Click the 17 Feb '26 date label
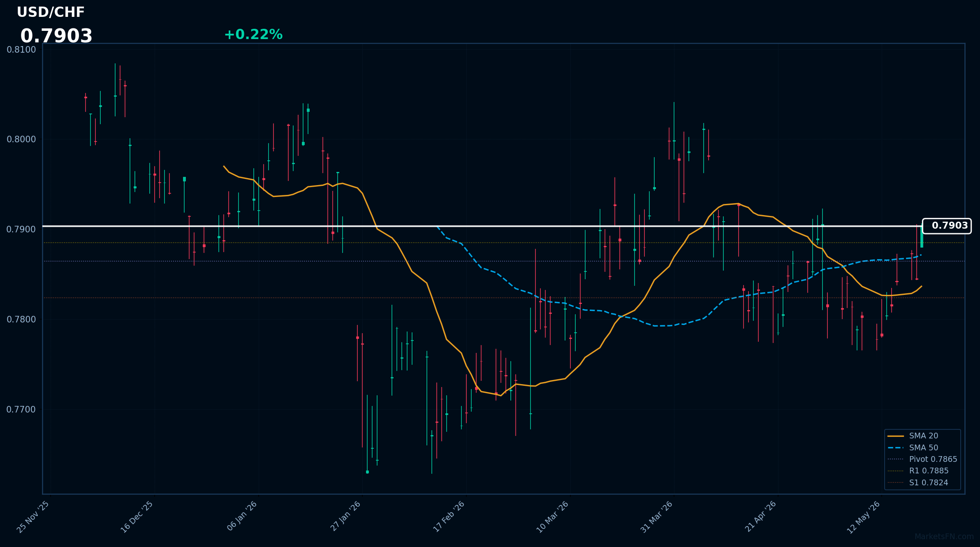980x547 pixels. [x=449, y=517]
